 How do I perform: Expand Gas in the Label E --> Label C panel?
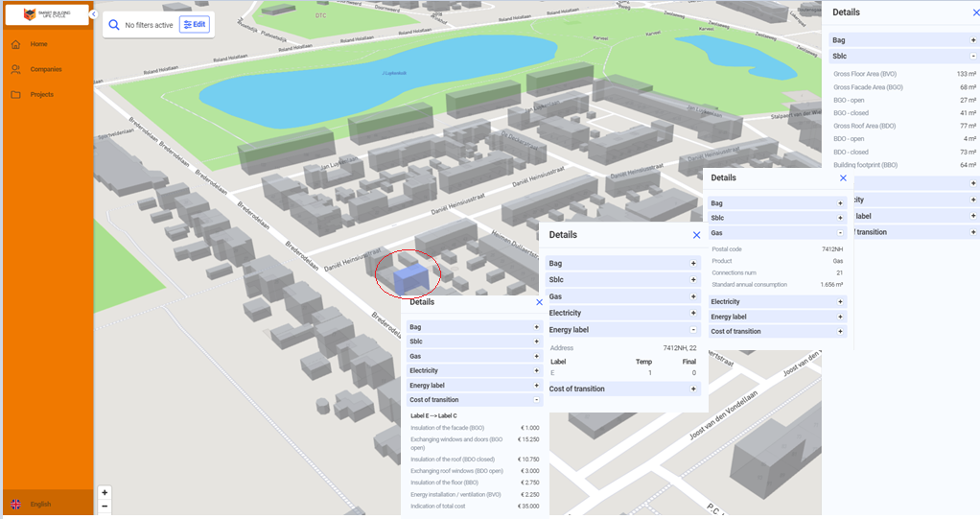pyautogui.click(x=536, y=356)
